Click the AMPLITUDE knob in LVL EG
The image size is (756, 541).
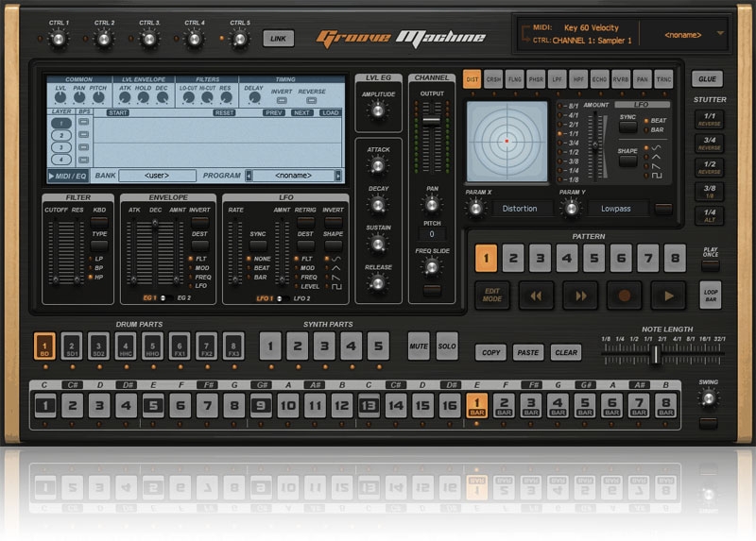tap(379, 110)
